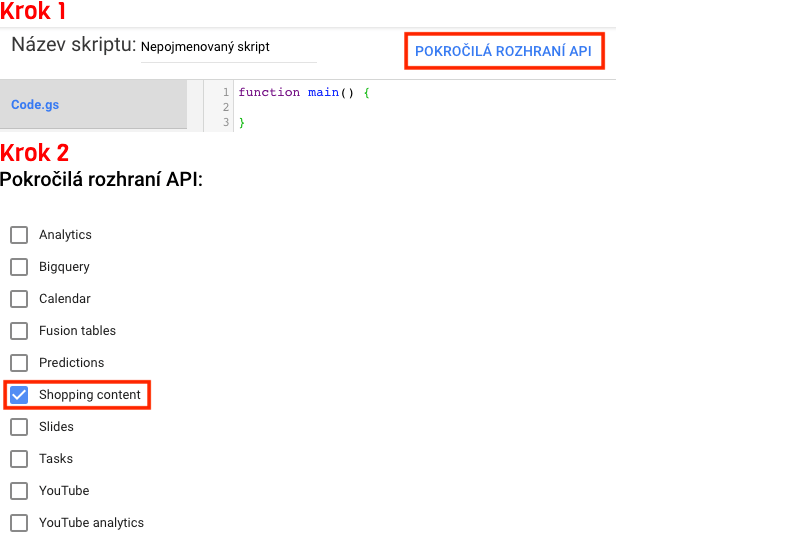Click the closing brace on line 3
800x550 pixels.
click(242, 122)
